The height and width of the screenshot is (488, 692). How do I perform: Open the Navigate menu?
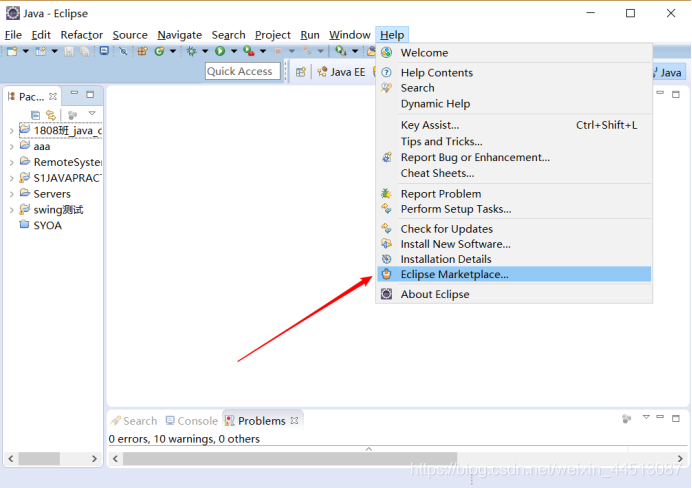(180, 35)
